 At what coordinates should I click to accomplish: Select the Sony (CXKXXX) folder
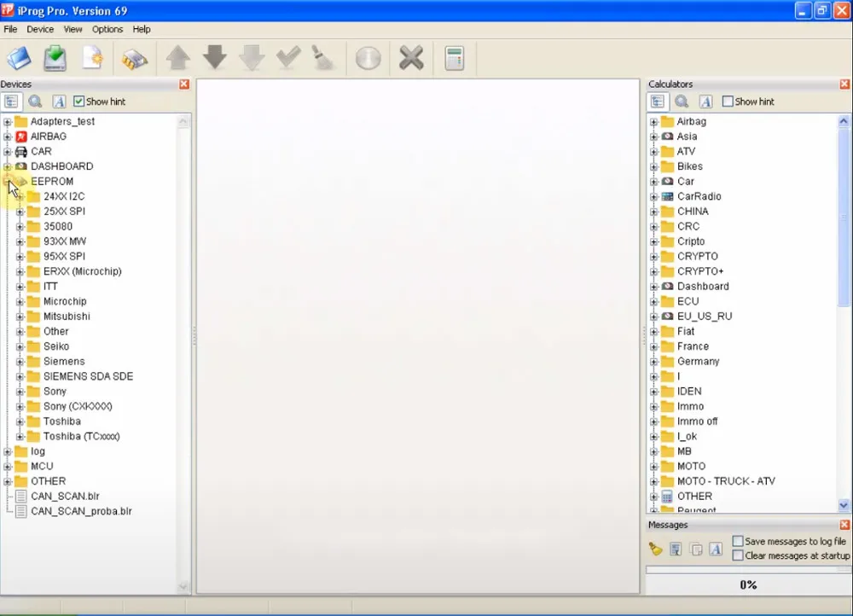pos(78,406)
